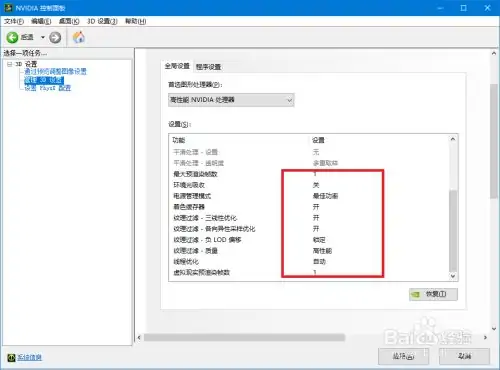Select the 线程优化 row
This screenshot has width=500, height=370.
click(x=309, y=262)
